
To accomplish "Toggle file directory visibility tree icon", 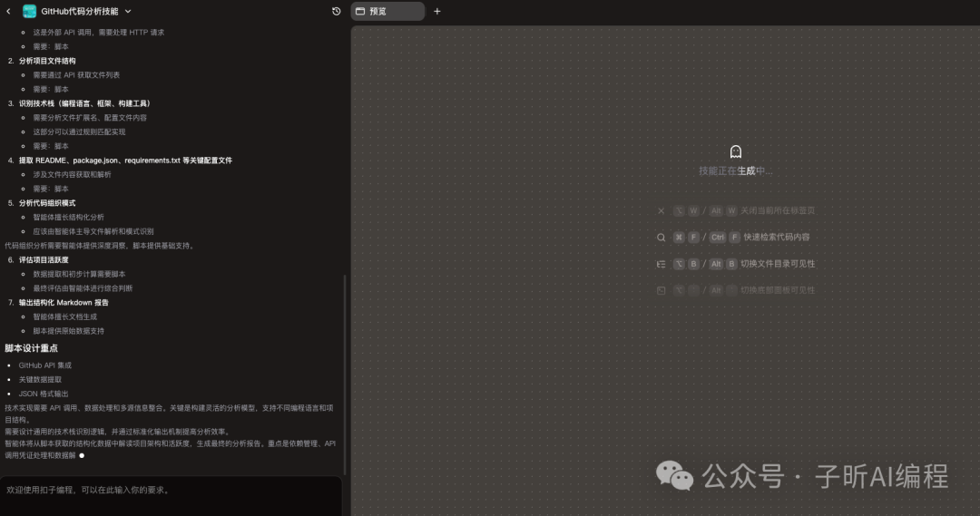I will (661, 264).
